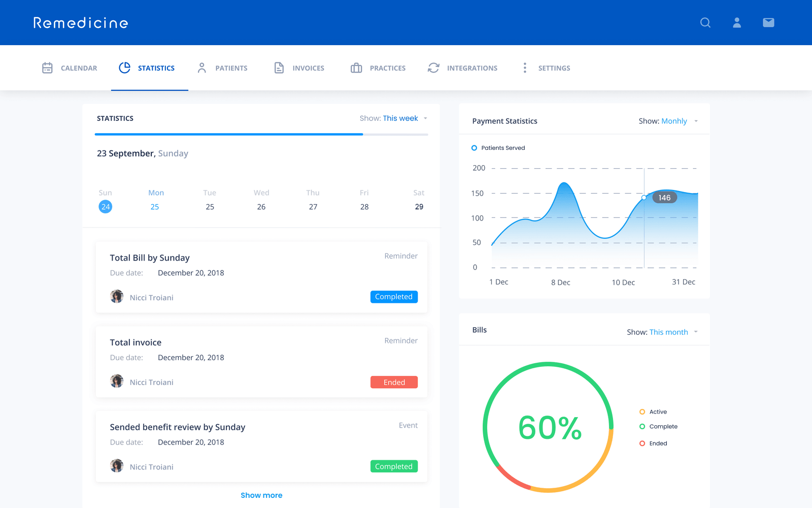Expand the Show: This week dropdown

pyautogui.click(x=394, y=118)
